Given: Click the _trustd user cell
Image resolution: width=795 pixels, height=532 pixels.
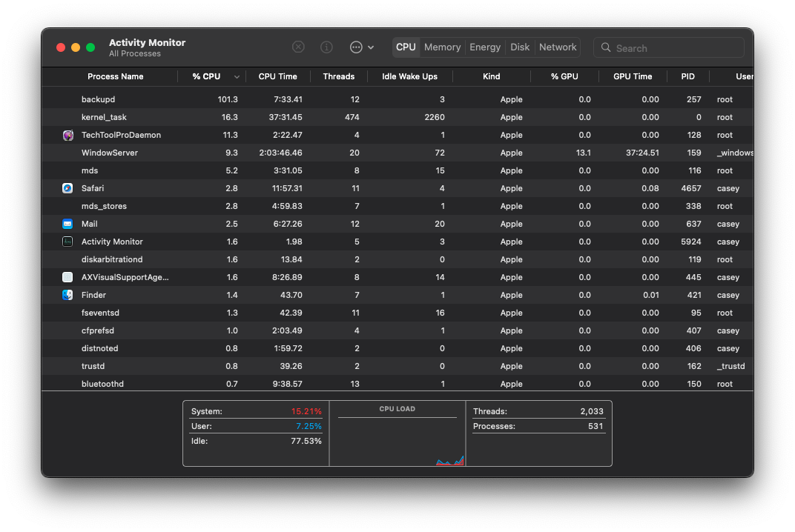Looking at the screenshot, I should tap(730, 366).
